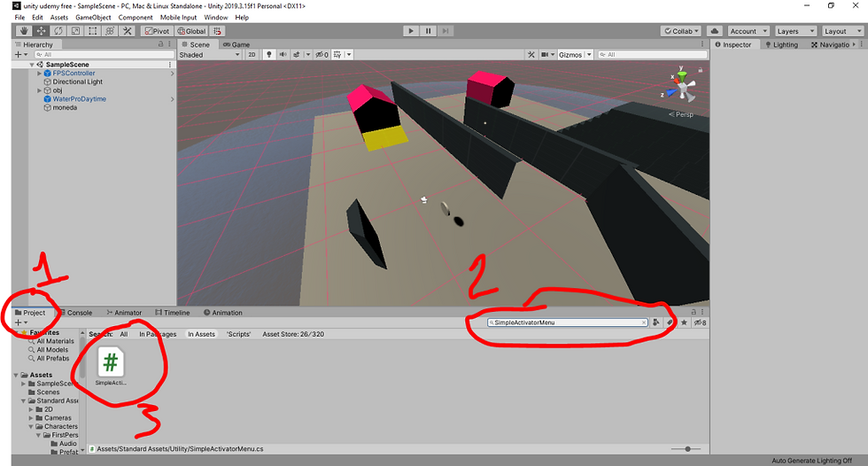Screen dimensions: 868x466
Task: Toggle scene lighting bulb icon
Action: coord(269,55)
